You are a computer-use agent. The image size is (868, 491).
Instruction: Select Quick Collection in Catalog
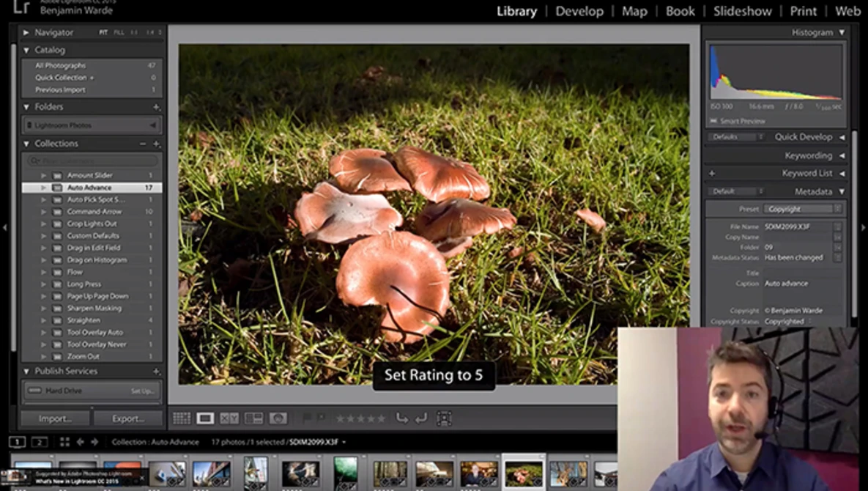tap(92, 78)
